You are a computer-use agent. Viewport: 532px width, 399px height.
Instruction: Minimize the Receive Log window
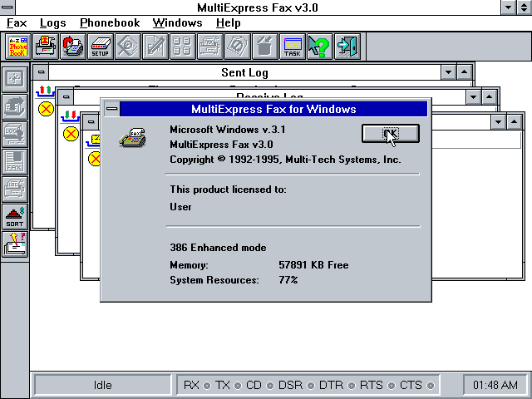point(473,96)
